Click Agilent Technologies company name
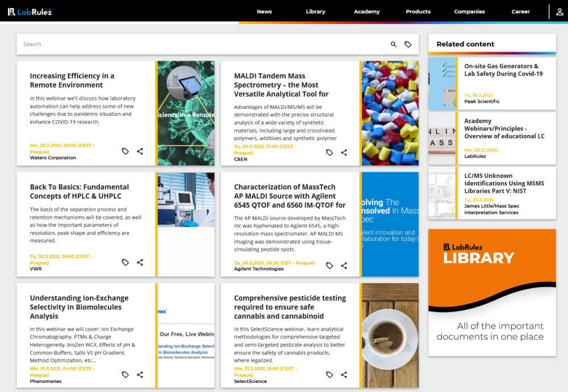The image size is (568, 392). pos(258,269)
